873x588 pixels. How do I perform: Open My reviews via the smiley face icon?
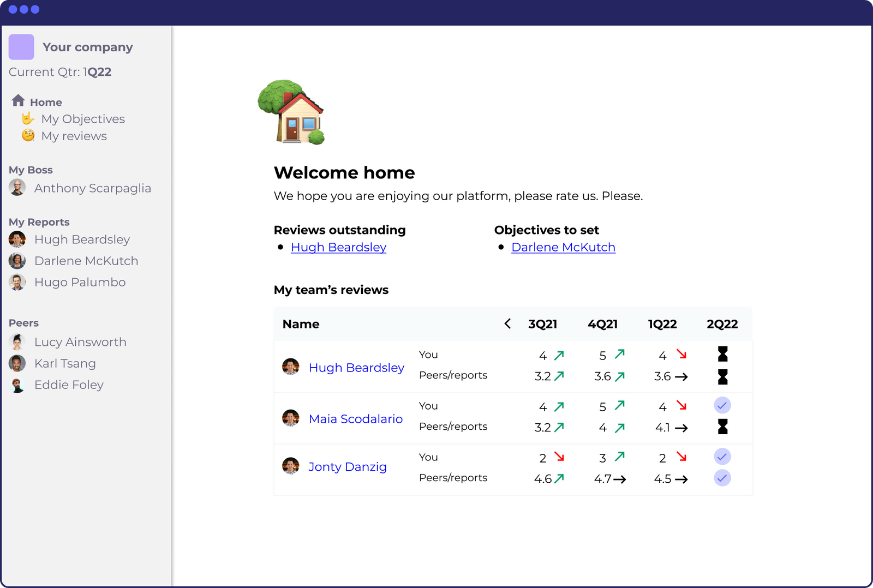click(x=28, y=136)
